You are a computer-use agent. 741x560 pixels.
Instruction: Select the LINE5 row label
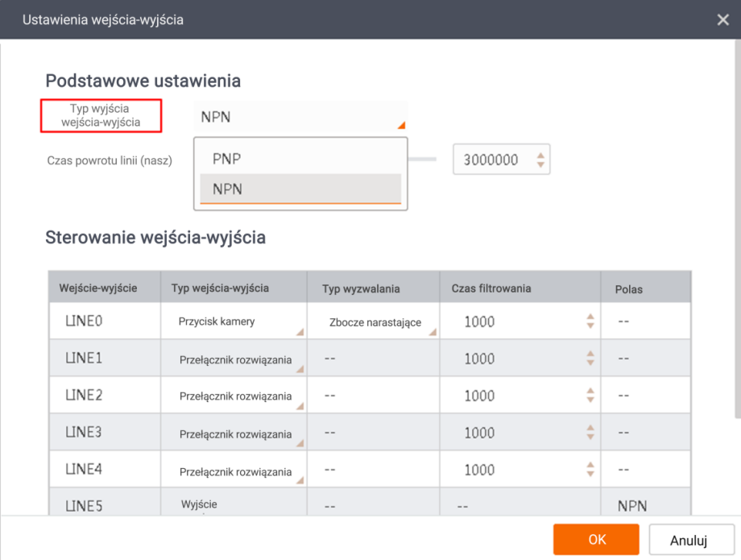point(84,506)
